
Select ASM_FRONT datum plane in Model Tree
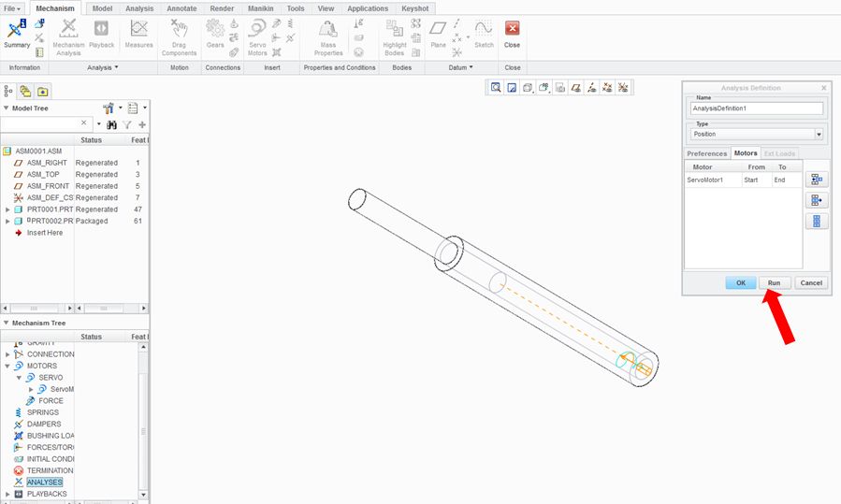48,186
